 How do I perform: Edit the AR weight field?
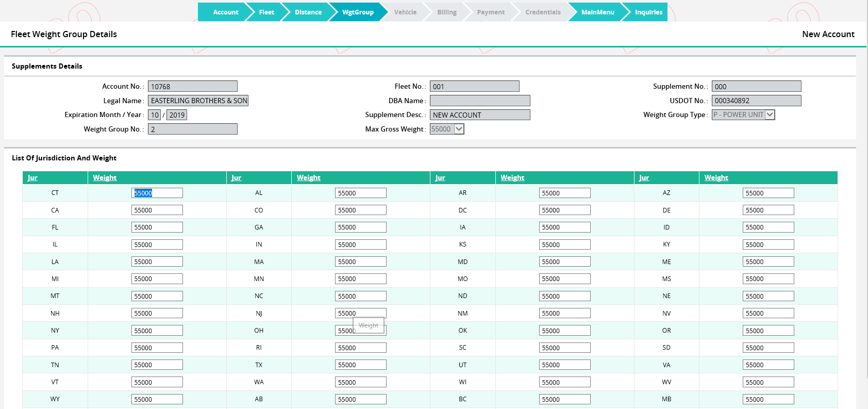pyautogui.click(x=565, y=193)
